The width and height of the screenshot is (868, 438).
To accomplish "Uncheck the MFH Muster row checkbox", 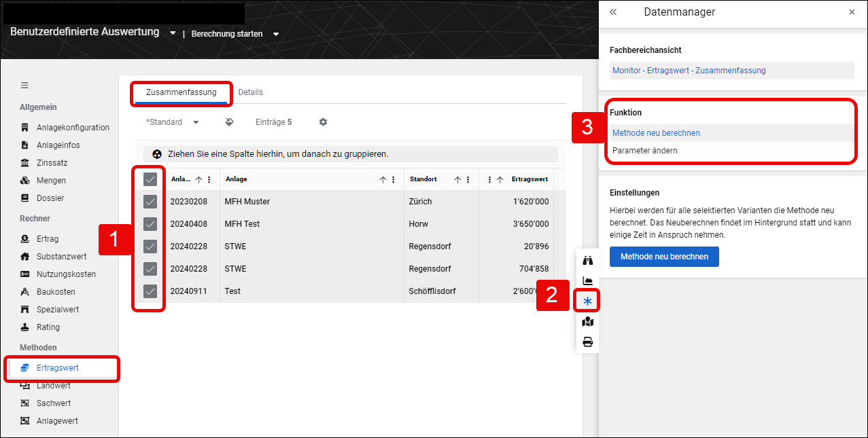I will click(150, 202).
